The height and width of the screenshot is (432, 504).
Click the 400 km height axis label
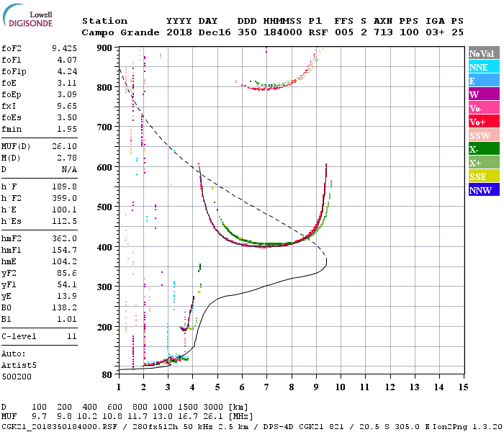click(x=104, y=247)
